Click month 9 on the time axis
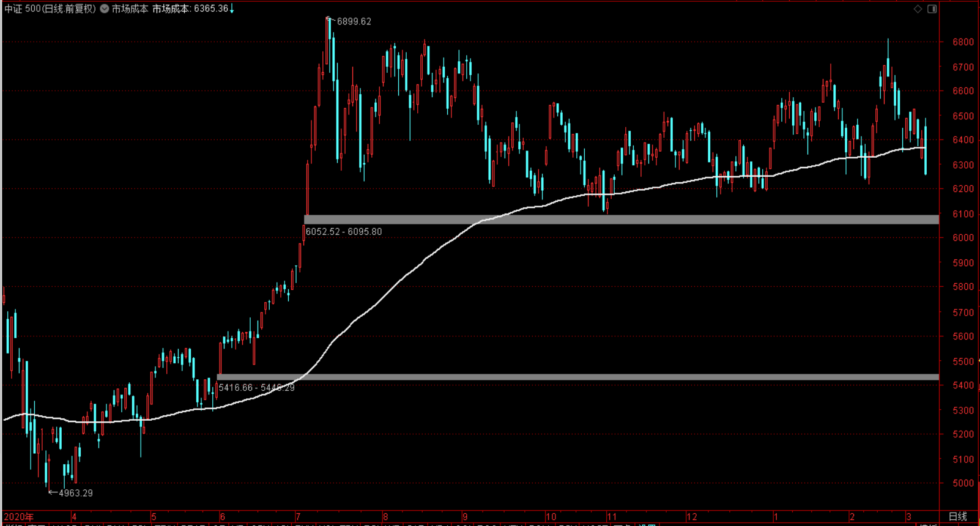The height and width of the screenshot is (526, 980). pos(465,517)
